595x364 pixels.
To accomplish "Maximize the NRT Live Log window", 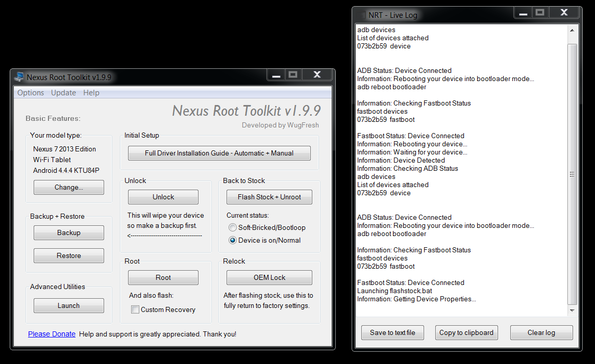I will click(x=540, y=13).
